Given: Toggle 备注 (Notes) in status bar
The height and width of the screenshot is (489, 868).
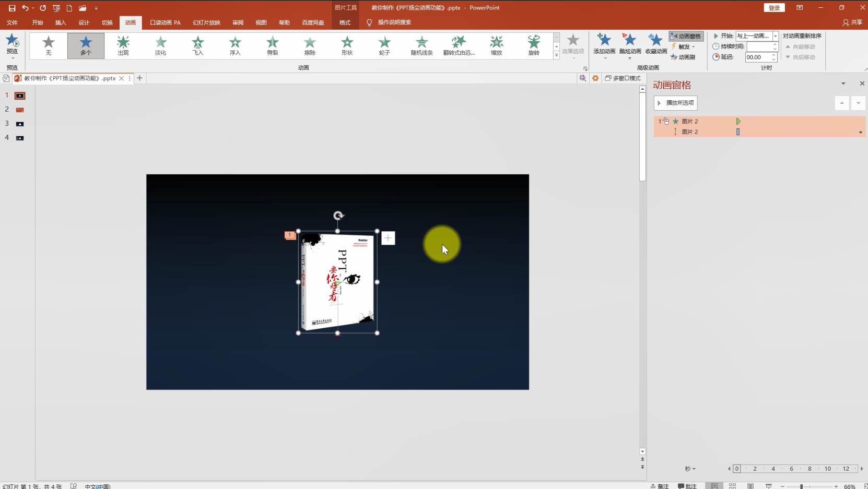Looking at the screenshot, I should coord(660,486).
